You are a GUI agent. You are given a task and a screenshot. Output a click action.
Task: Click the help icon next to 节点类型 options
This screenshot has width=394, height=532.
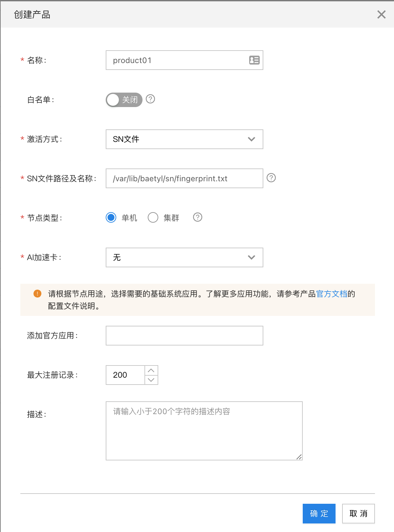pyautogui.click(x=198, y=217)
